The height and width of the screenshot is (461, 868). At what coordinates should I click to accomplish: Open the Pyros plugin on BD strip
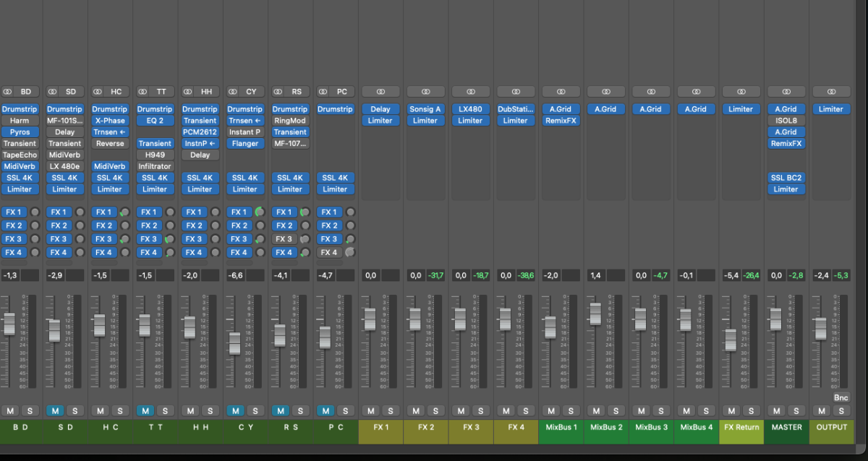[x=20, y=132]
